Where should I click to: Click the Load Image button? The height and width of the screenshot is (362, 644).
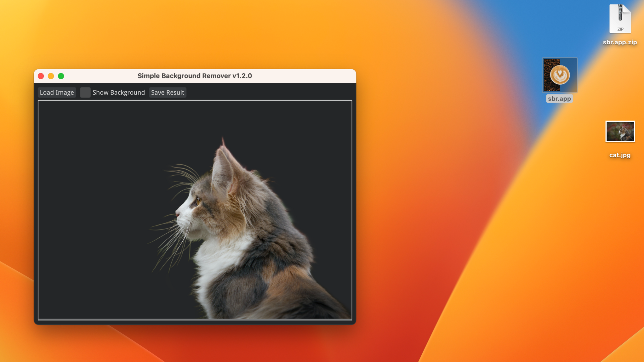click(57, 92)
